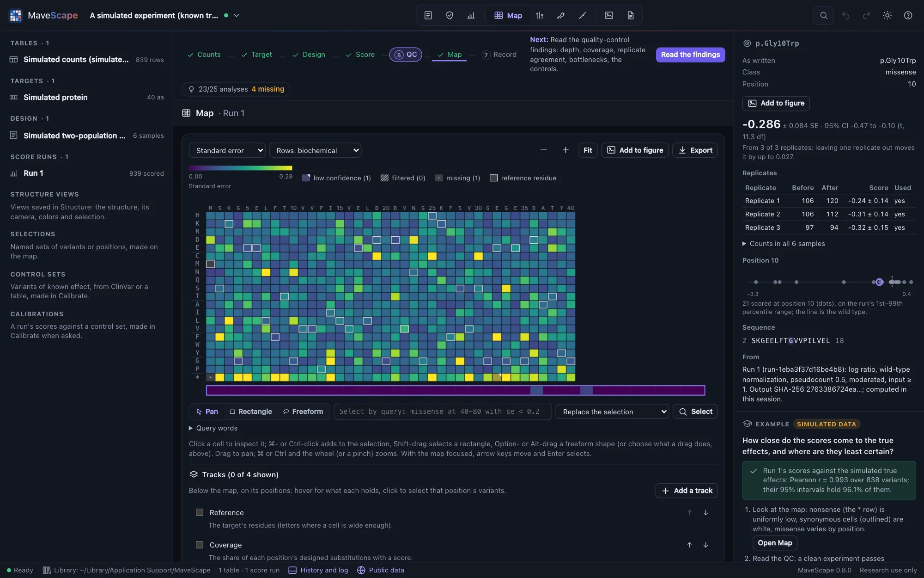924x578 pixels.
Task: Zoom in the map with plus icon
Action: (565, 150)
